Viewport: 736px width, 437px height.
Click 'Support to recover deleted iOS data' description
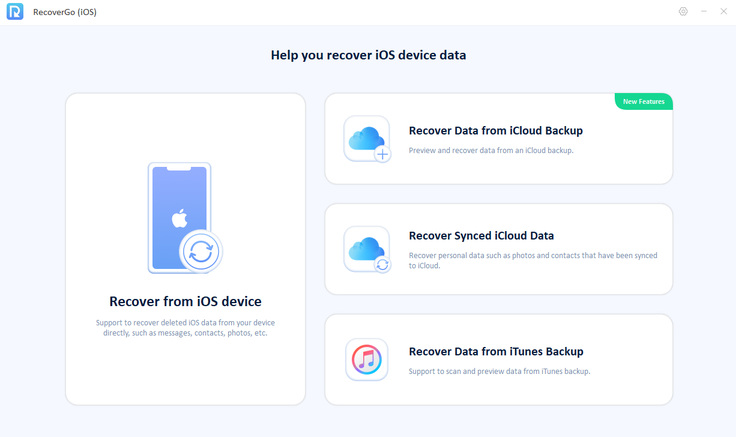pos(185,328)
